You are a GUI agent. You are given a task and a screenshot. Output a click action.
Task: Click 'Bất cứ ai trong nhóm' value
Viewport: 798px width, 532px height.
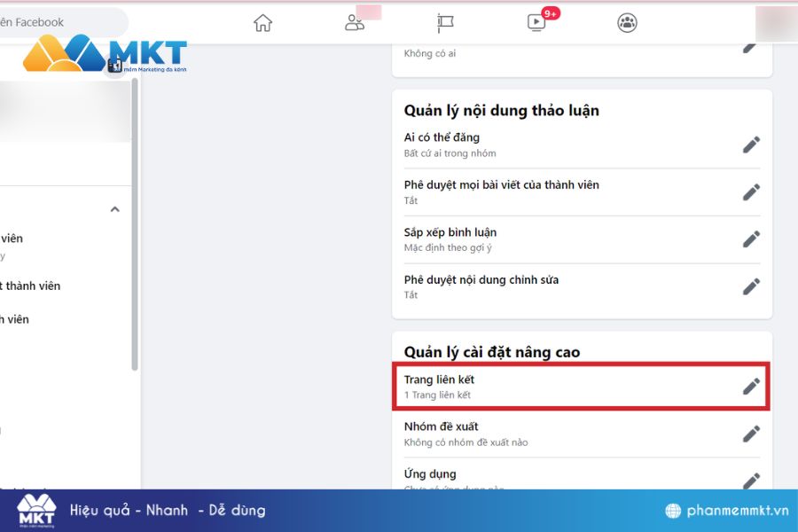pos(450,153)
